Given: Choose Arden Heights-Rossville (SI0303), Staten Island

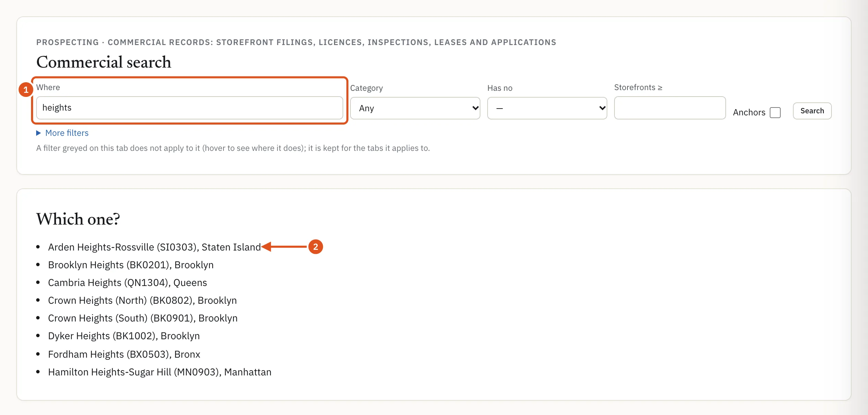Looking at the screenshot, I should (154, 247).
